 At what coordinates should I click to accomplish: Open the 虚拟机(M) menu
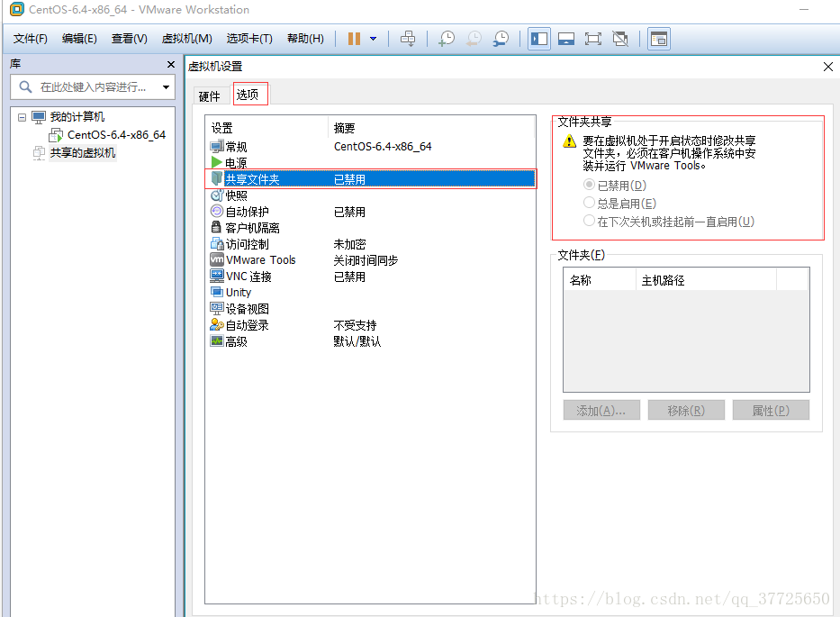(187, 39)
